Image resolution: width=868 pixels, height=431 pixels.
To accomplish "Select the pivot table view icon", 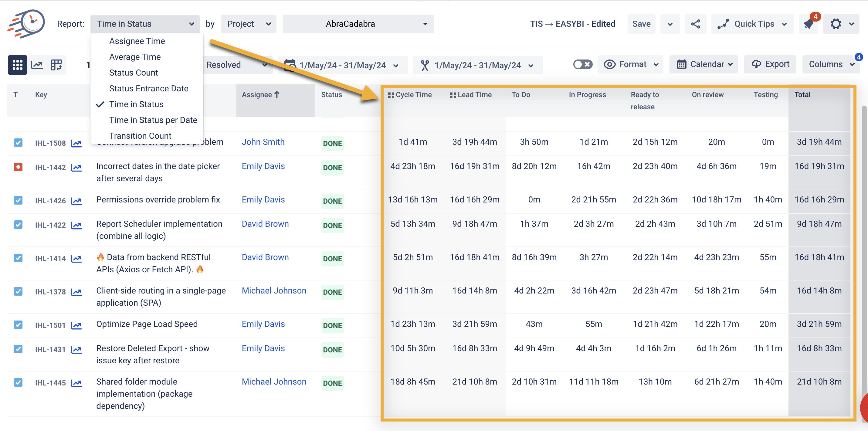I will pos(56,65).
